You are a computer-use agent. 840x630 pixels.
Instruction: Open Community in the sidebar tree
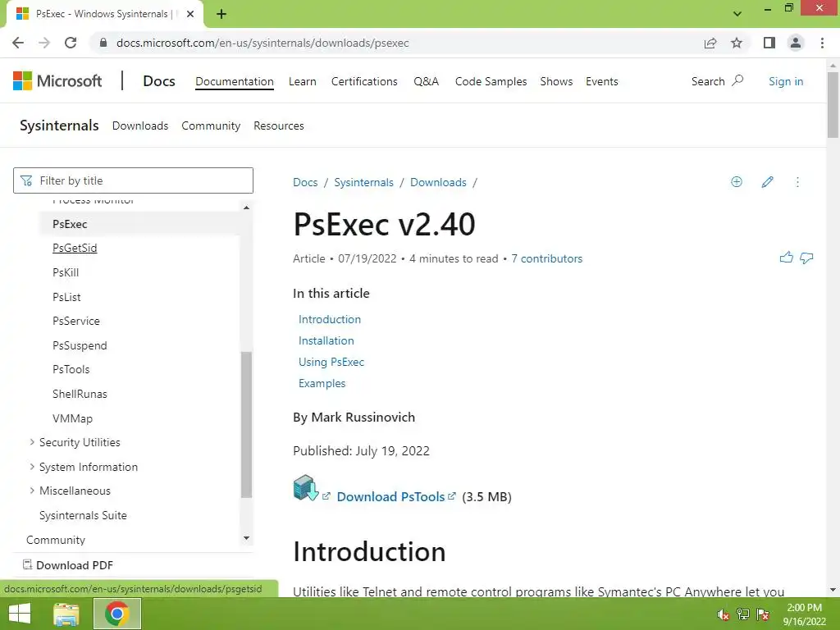[56, 540]
